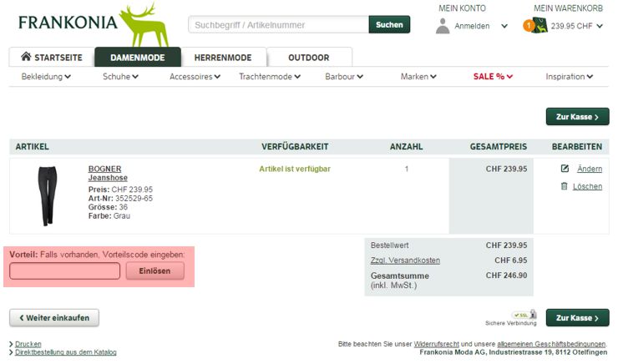618x364 pixels.
Task: Click the Farbe: Grau text
Action: (109, 216)
